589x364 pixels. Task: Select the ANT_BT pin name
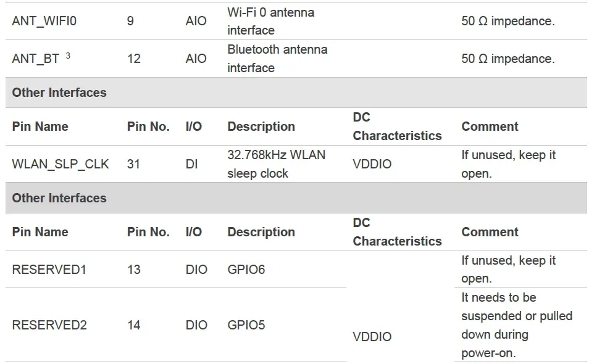pyautogui.click(x=36, y=59)
